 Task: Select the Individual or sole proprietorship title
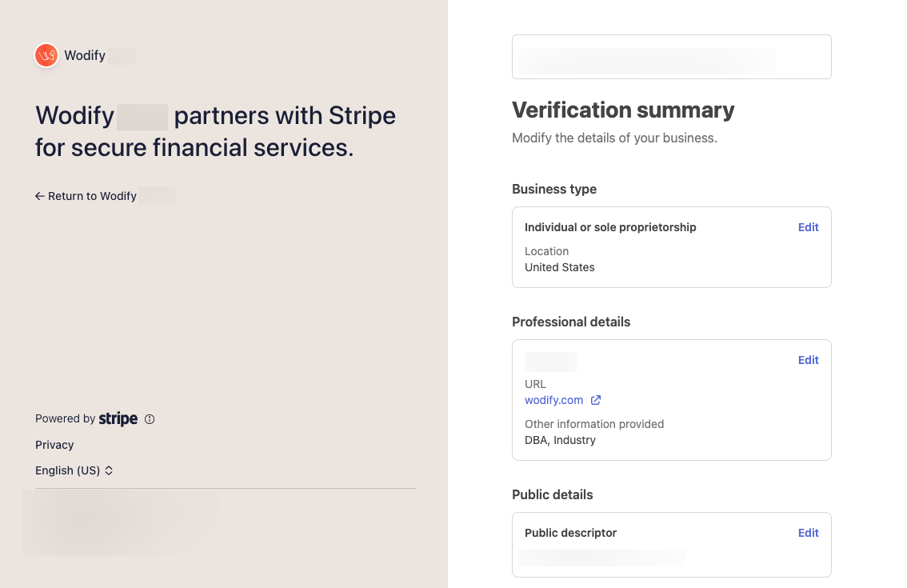610,227
